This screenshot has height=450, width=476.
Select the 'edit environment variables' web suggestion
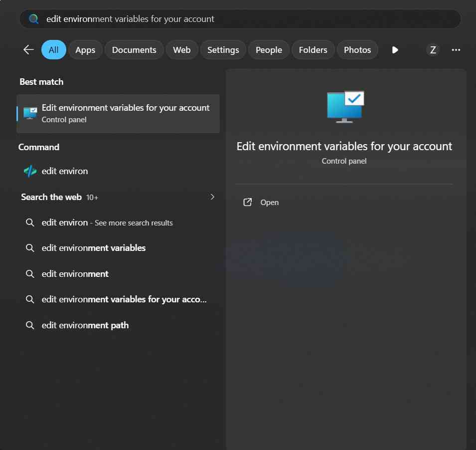(93, 248)
